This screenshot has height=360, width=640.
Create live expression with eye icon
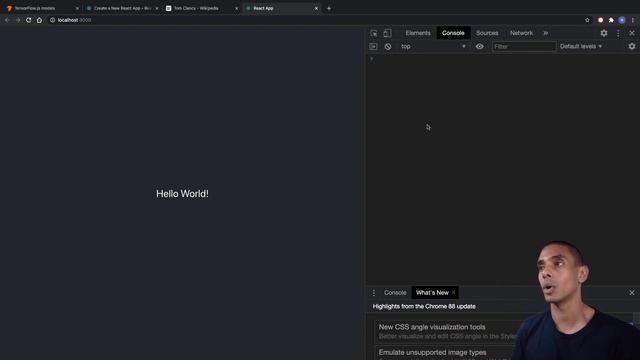tap(480, 47)
